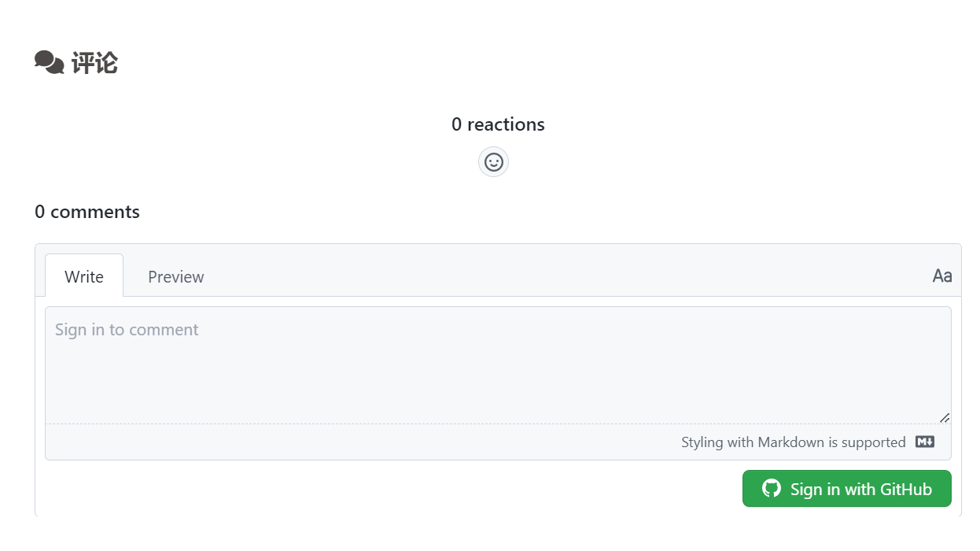This screenshot has height=551, width=980.
Task: Click the empty tab bar right of Preview
Action: (551, 276)
